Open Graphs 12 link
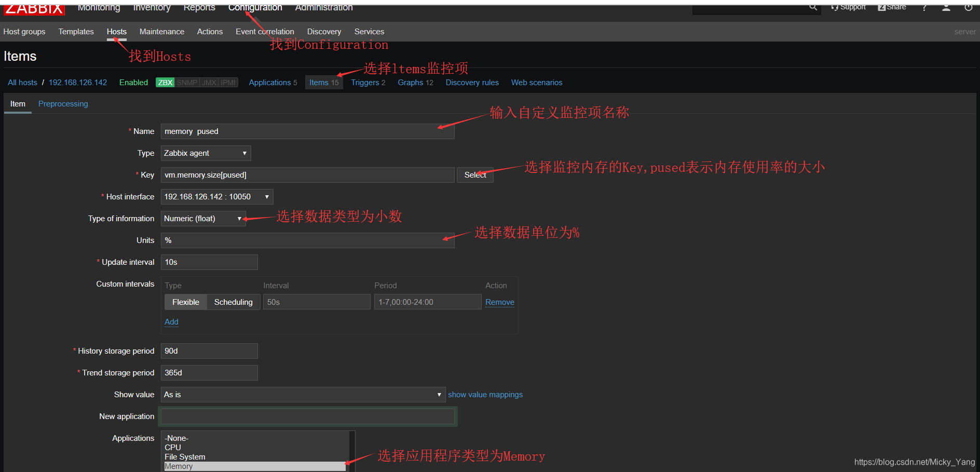The width and height of the screenshot is (980, 472). (x=415, y=83)
